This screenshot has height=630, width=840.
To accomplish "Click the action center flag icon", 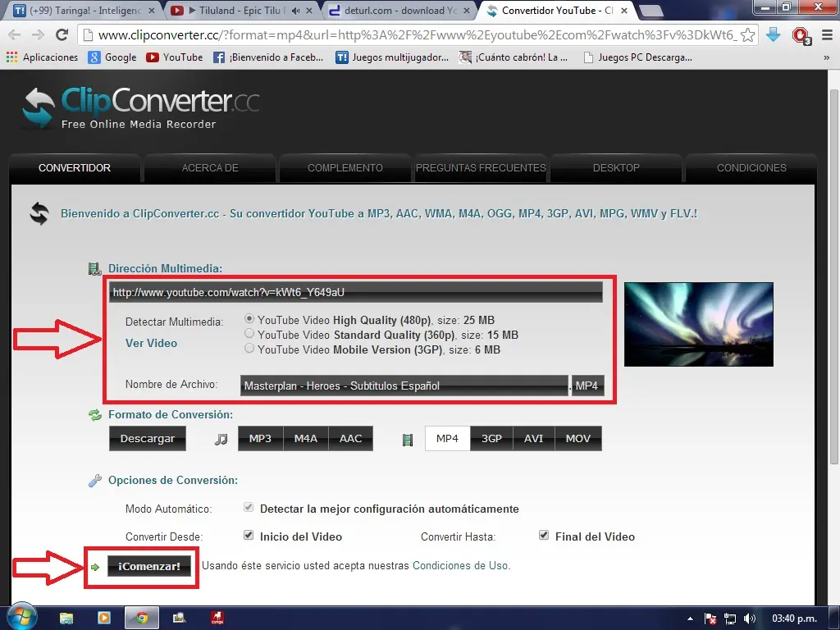I will [710, 619].
